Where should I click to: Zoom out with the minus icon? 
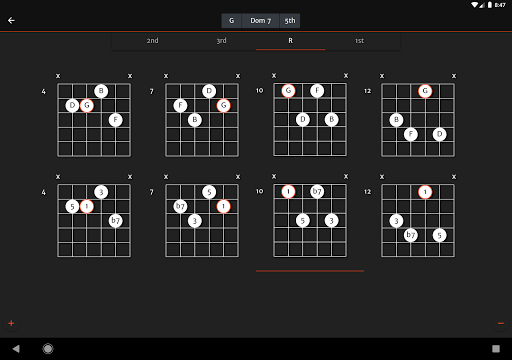[501, 323]
